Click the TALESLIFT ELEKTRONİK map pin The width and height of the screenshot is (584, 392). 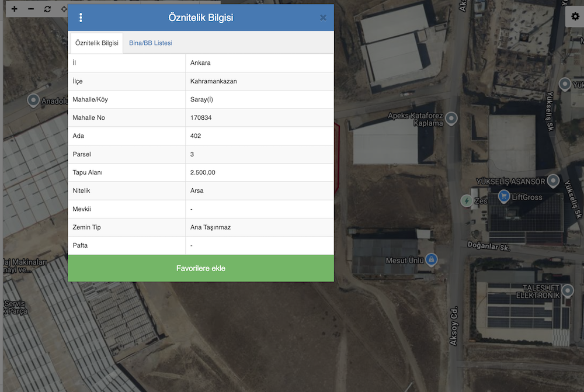point(568,290)
